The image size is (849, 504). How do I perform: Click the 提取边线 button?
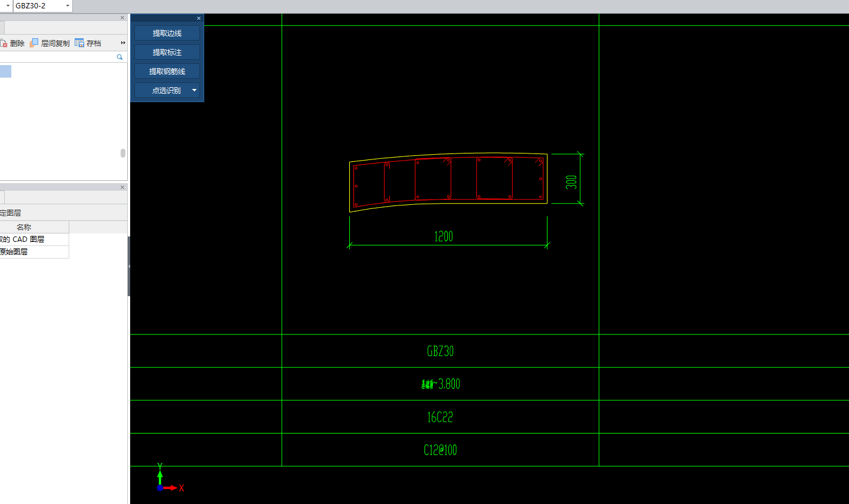(167, 33)
